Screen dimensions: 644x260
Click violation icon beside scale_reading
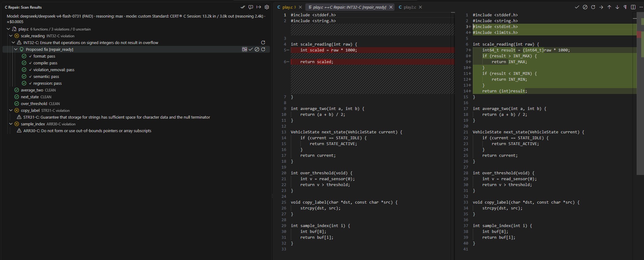pyautogui.click(x=17, y=36)
